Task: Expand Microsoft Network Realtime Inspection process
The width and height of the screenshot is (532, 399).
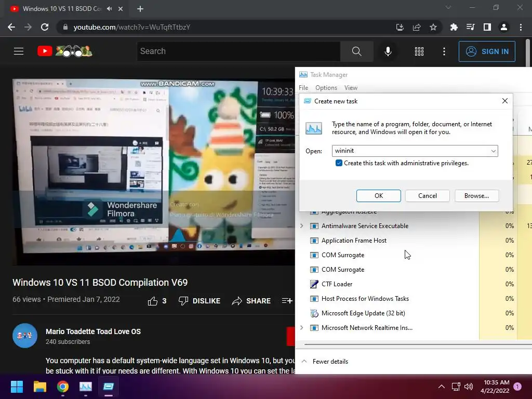Action: [302, 328]
